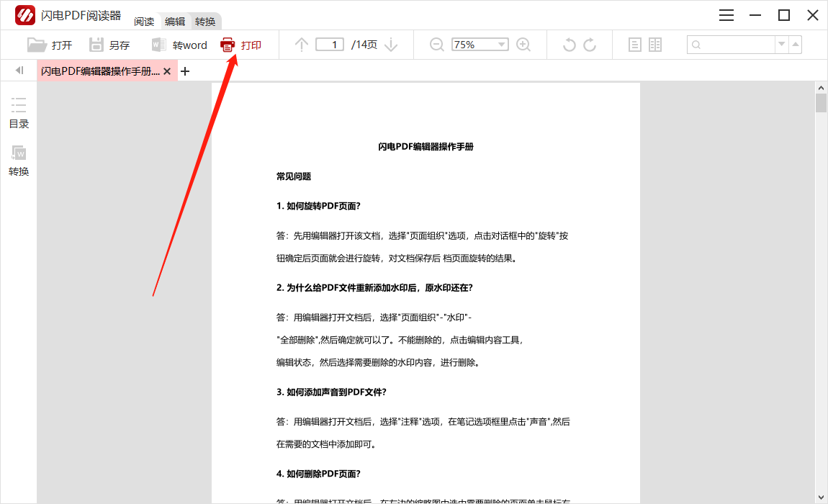Save document with the 另存 icon
The width and height of the screenshot is (828, 504).
(97, 44)
